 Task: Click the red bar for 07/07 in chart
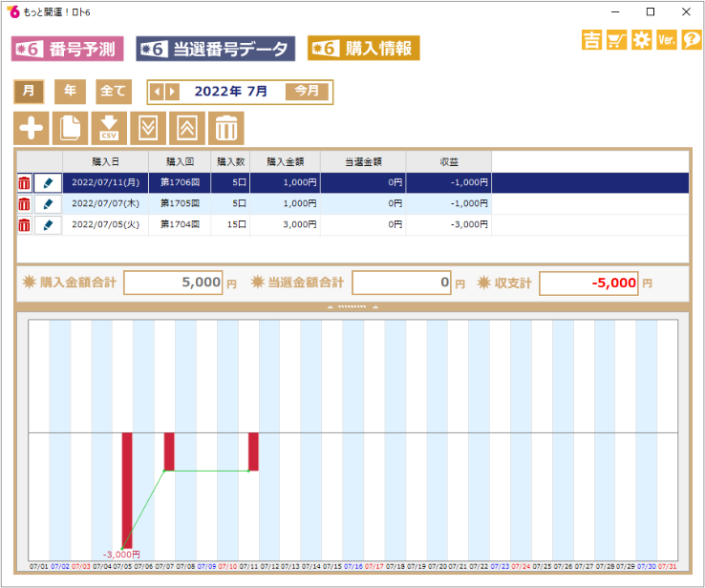pos(169,451)
